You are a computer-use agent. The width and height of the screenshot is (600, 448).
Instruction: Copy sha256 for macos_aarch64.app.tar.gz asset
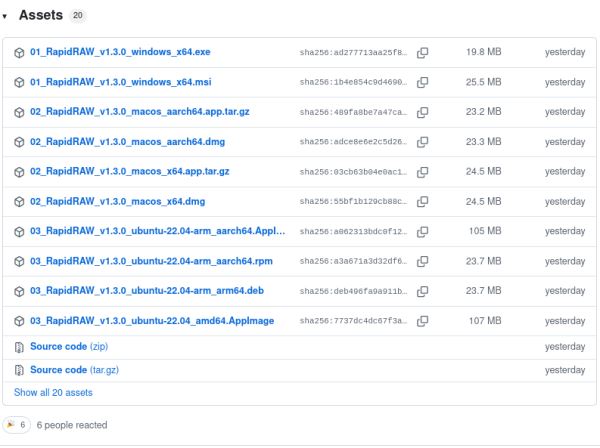click(x=422, y=112)
